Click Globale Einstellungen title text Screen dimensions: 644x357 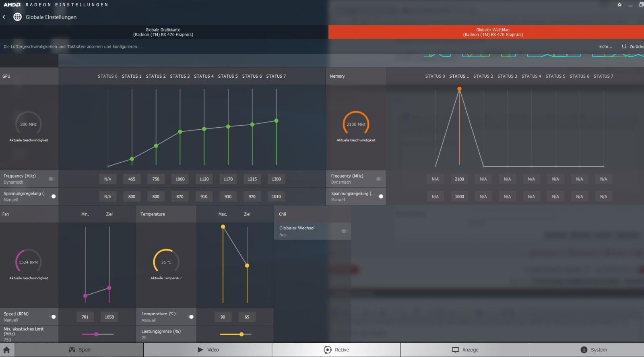(51, 17)
